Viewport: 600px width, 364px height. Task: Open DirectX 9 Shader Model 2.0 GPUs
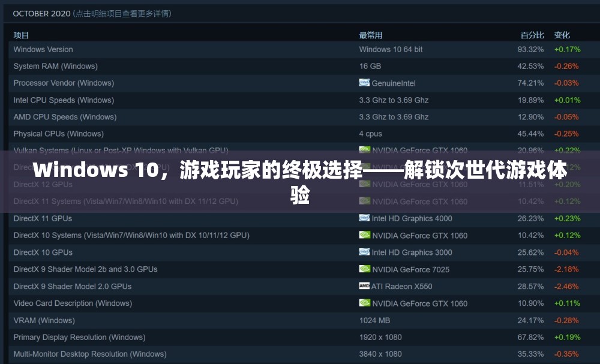tap(73, 287)
